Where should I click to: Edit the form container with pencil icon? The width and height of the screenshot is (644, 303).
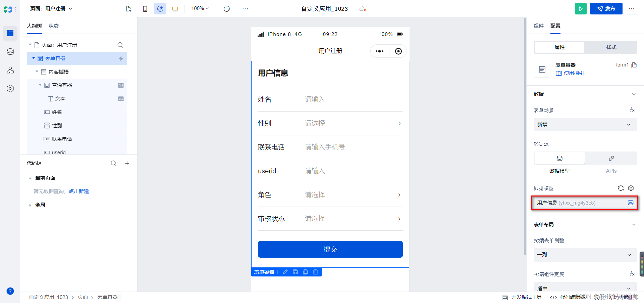click(x=285, y=272)
